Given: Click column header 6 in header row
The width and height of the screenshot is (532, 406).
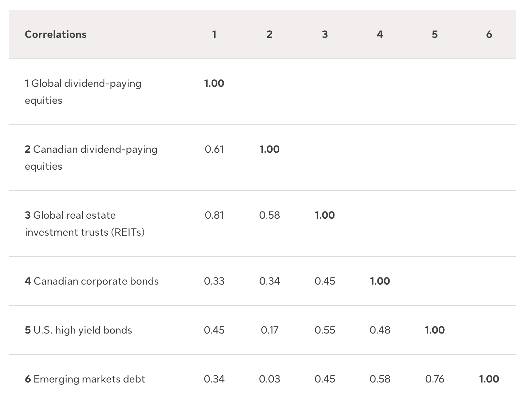Looking at the screenshot, I should [489, 34].
